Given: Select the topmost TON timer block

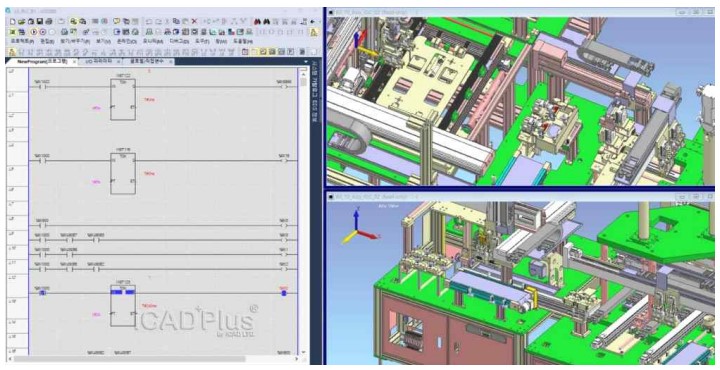Looking at the screenshot, I should pyautogui.click(x=123, y=100).
